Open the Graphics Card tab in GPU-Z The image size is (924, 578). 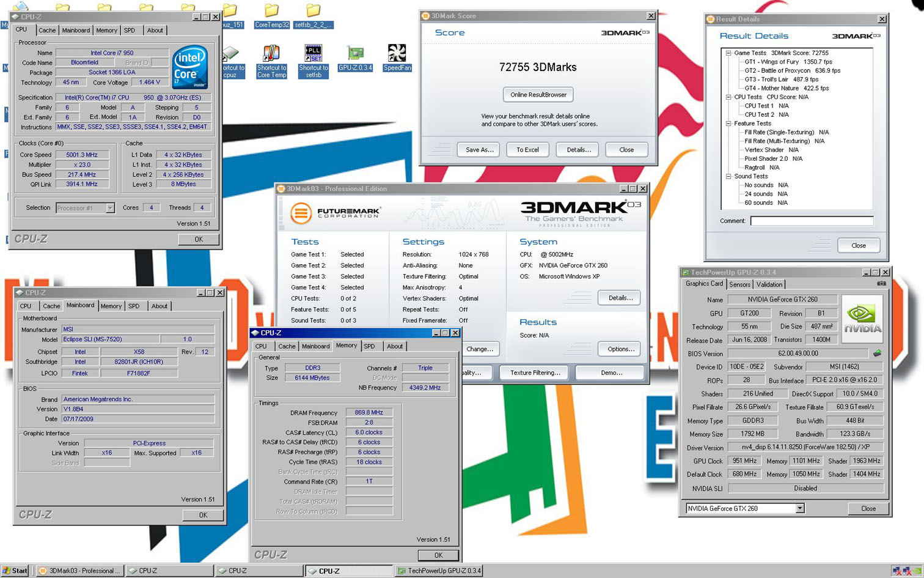click(x=704, y=284)
